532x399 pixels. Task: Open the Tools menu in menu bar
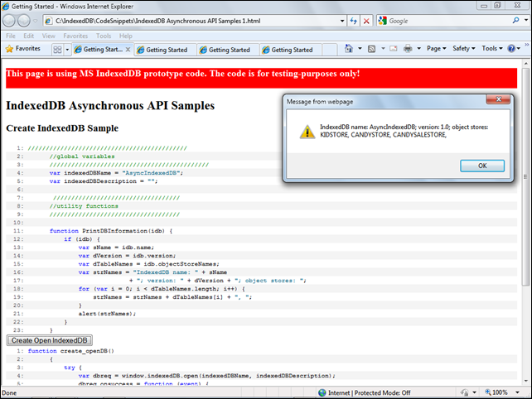(x=104, y=36)
